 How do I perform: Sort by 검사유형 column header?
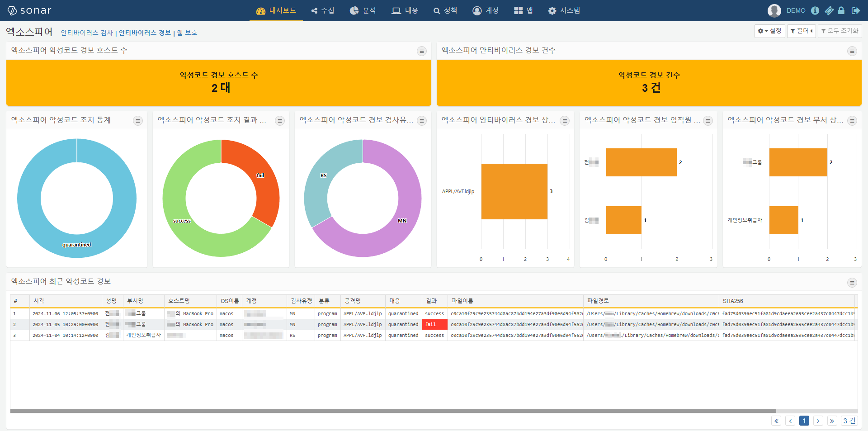click(301, 301)
